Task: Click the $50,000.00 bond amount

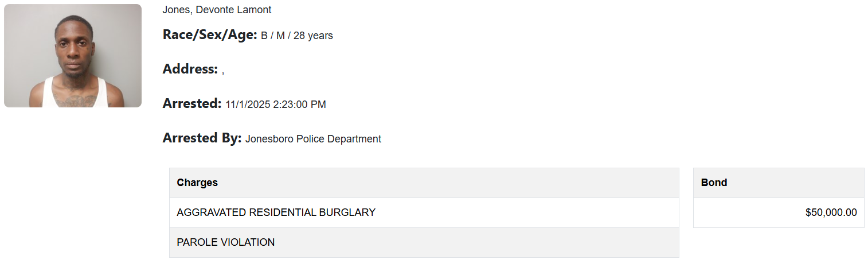Action: pyautogui.click(x=831, y=212)
